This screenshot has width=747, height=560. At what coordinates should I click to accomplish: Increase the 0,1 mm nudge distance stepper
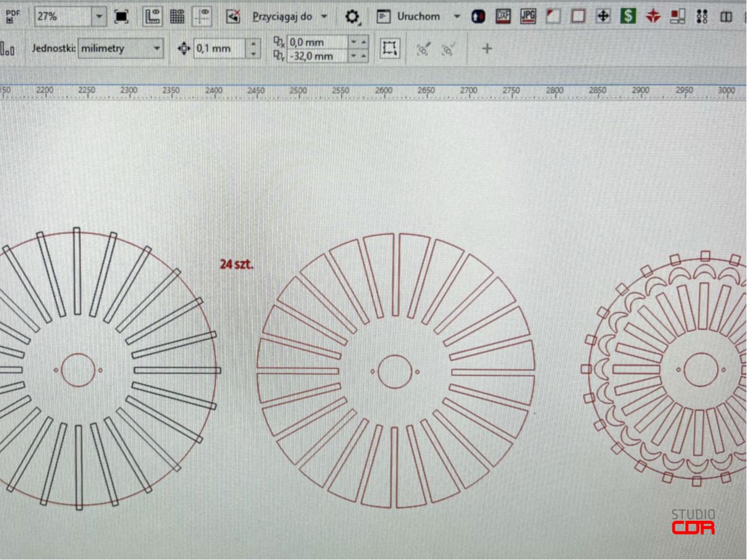point(253,44)
